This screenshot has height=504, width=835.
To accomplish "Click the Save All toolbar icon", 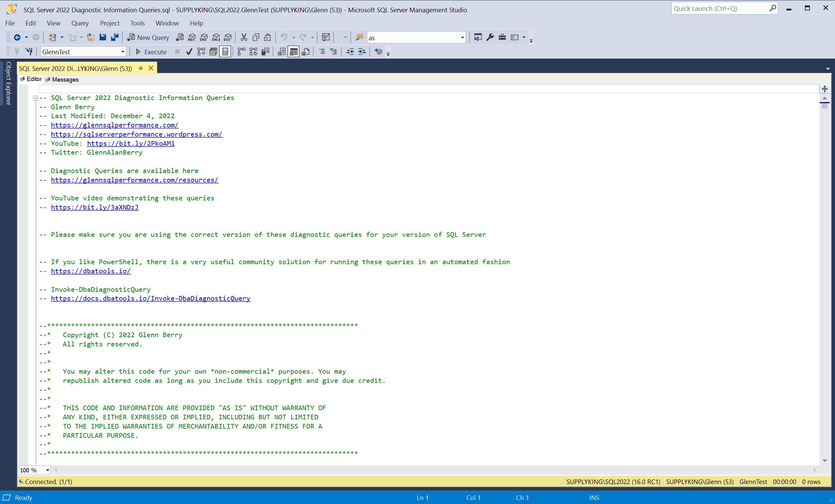I will [x=115, y=37].
